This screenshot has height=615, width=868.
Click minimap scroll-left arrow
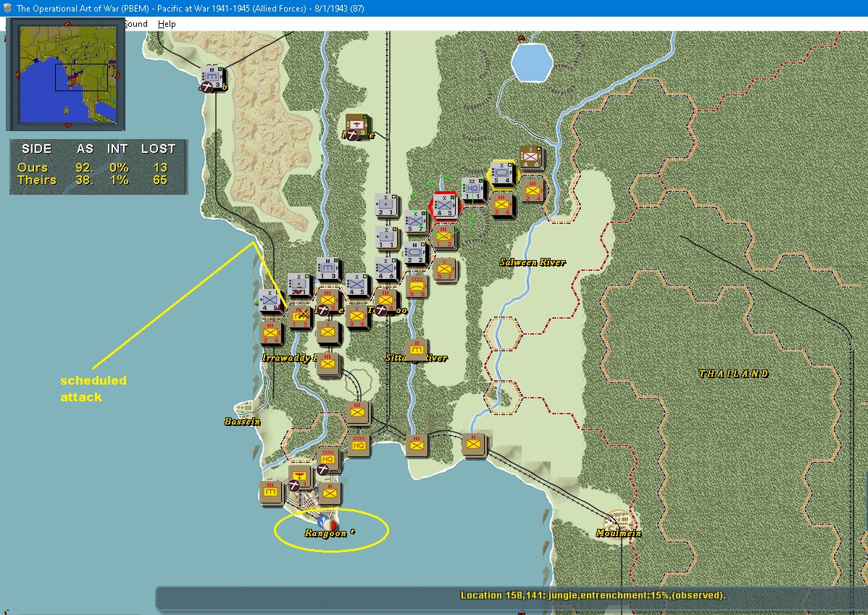point(17,75)
